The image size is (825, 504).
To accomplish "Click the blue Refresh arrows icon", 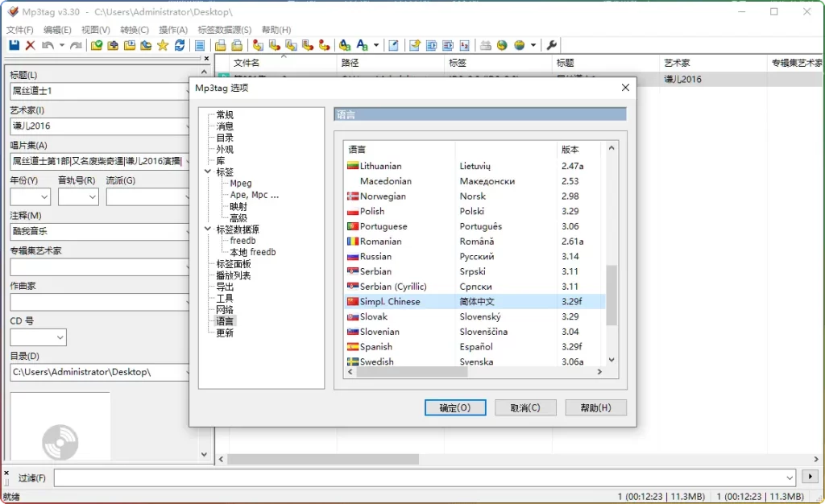I will point(180,45).
